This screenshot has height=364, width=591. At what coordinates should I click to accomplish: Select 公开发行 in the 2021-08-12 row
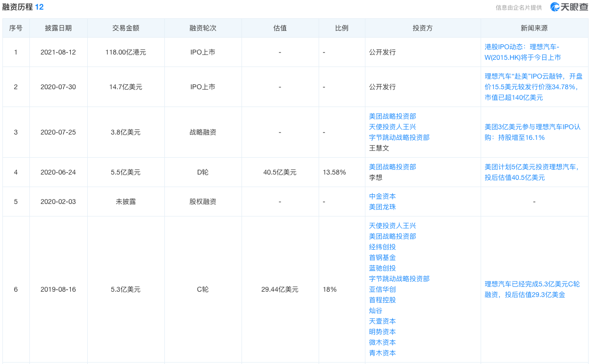pos(382,52)
